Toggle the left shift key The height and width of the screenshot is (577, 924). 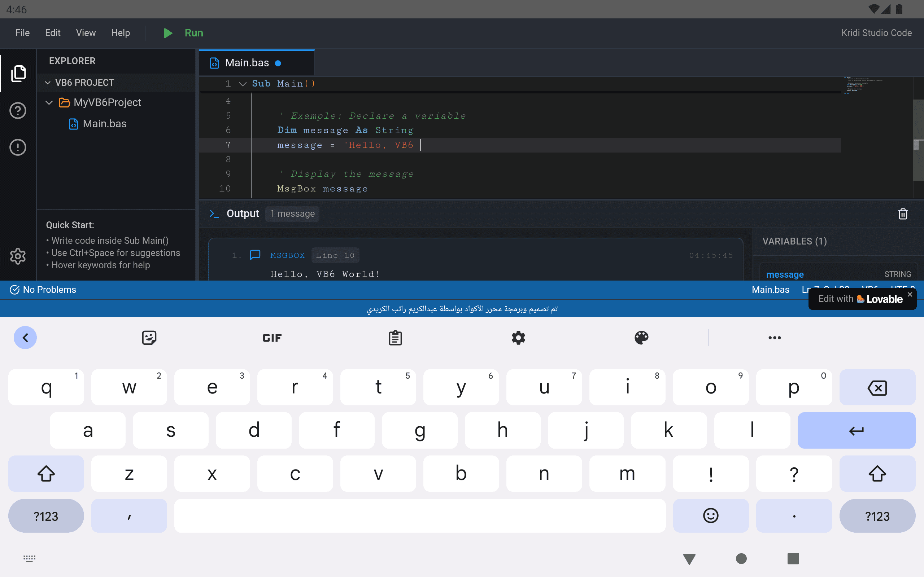tap(46, 473)
